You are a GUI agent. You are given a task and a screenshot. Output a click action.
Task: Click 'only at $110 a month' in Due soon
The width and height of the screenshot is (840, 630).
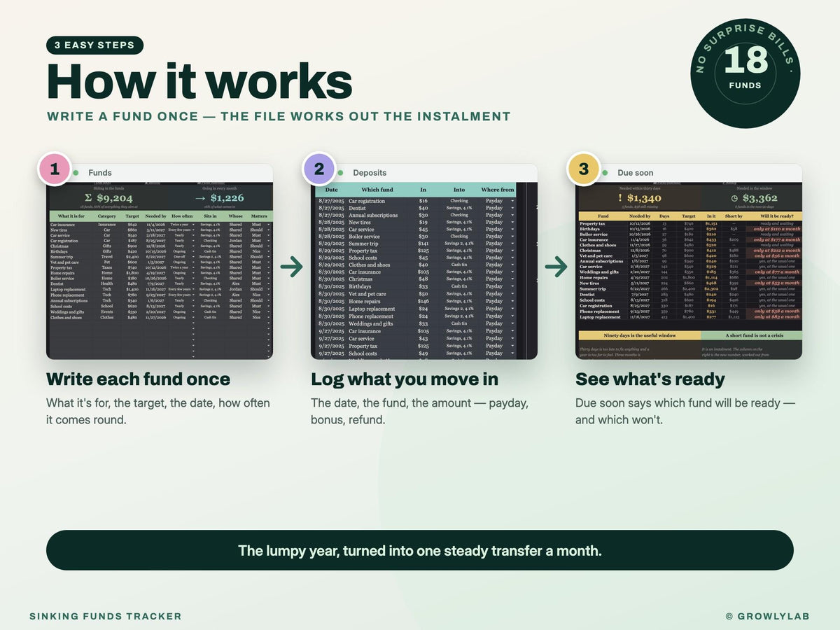click(777, 229)
